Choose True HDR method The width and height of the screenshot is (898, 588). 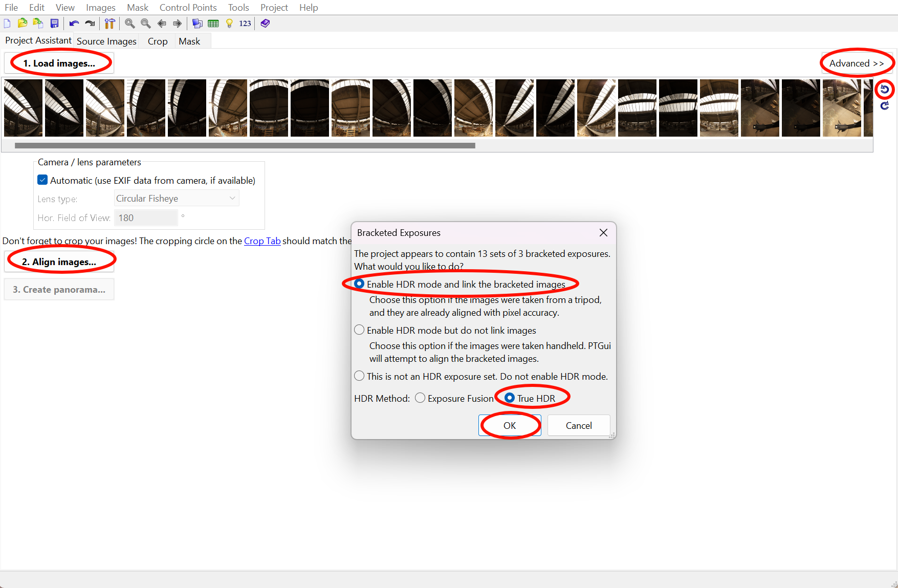[510, 398]
